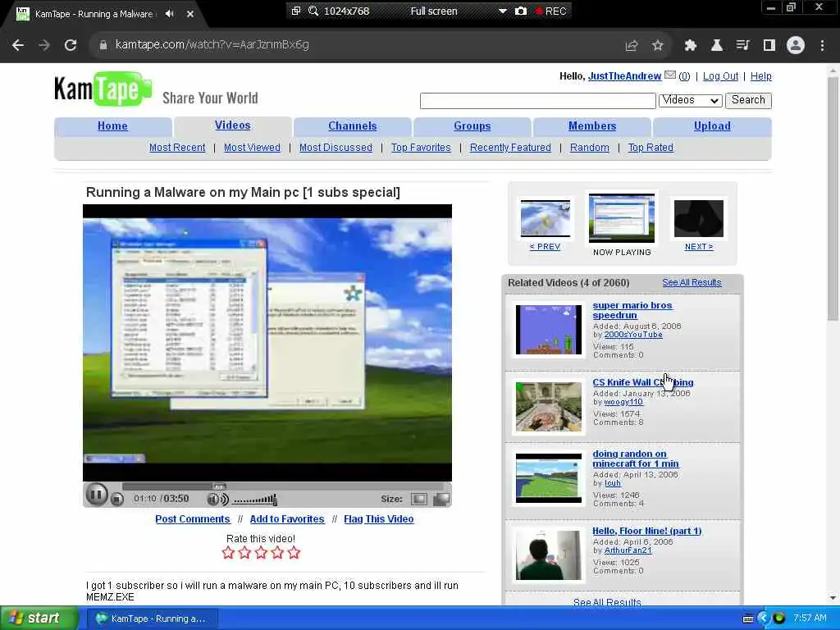Open the Most Discussed link

coord(336,148)
